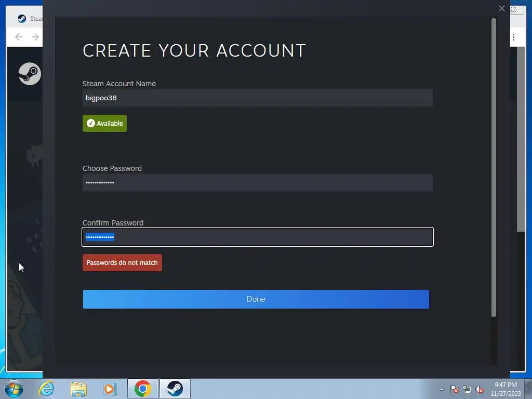Click the dialog's vertical scrollbar
Image resolution: width=532 pixels, height=399 pixels.
point(494,168)
